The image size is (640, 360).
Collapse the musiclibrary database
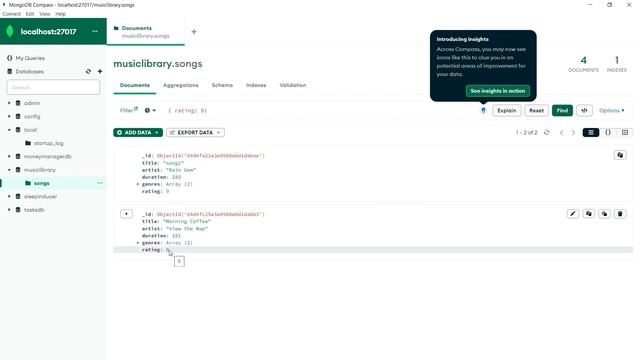(9, 170)
